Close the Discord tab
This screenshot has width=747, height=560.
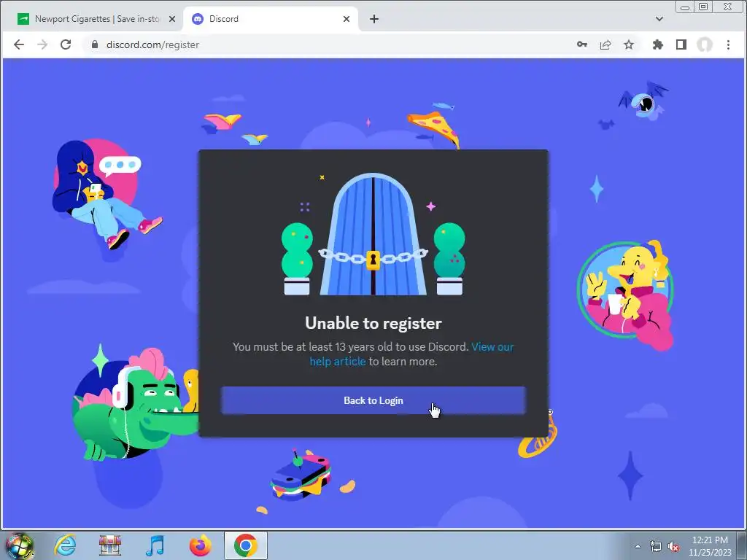coord(347,19)
